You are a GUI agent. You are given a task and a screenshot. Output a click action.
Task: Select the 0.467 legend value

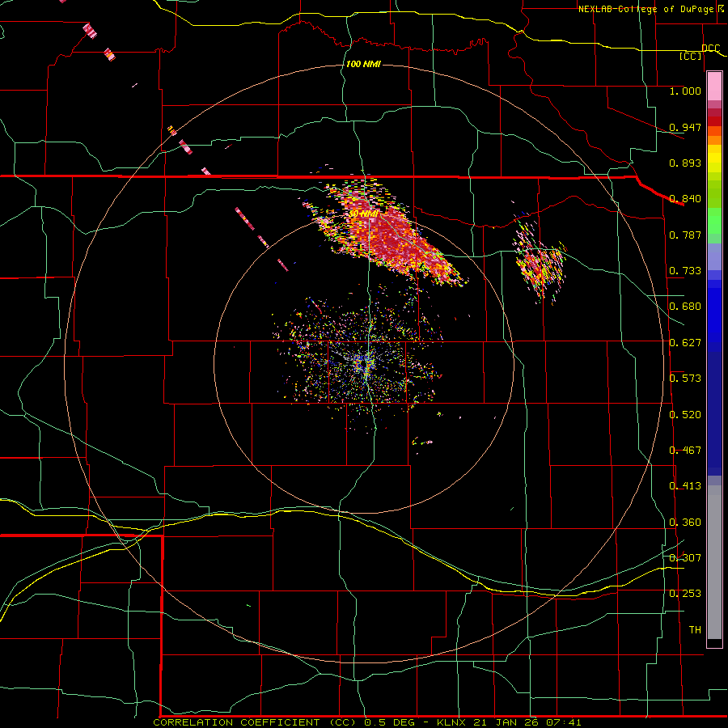pyautogui.click(x=685, y=451)
